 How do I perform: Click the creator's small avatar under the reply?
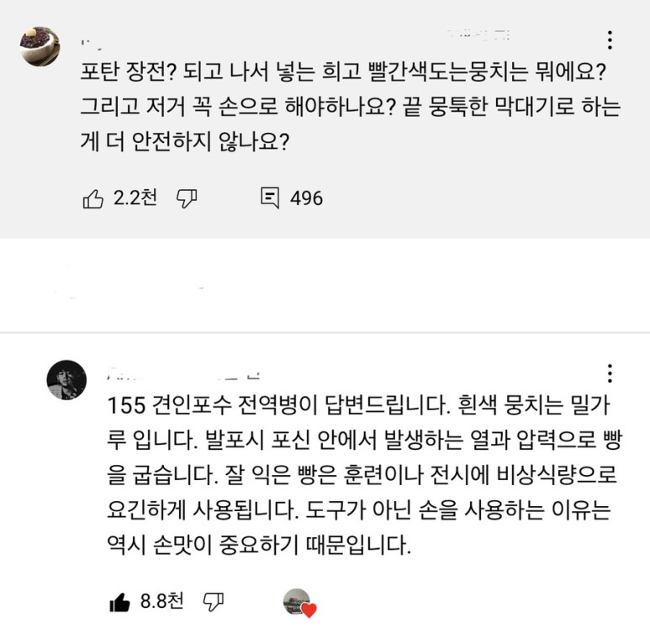click(297, 601)
